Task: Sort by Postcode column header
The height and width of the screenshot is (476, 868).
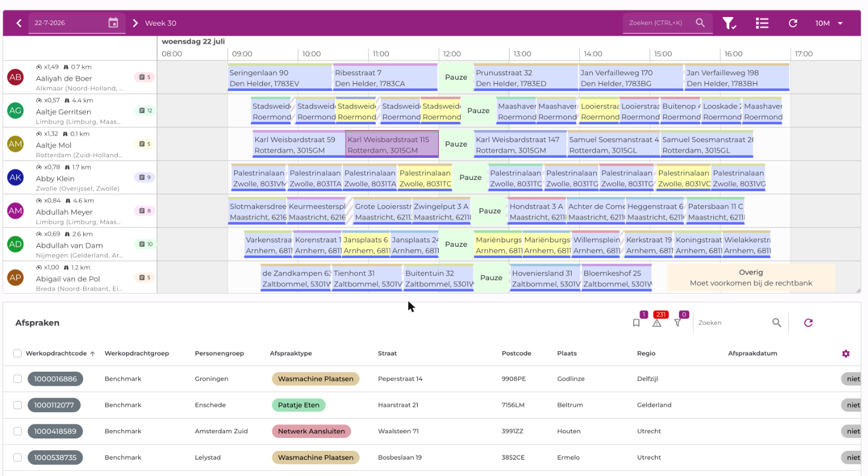Action: [x=517, y=353]
